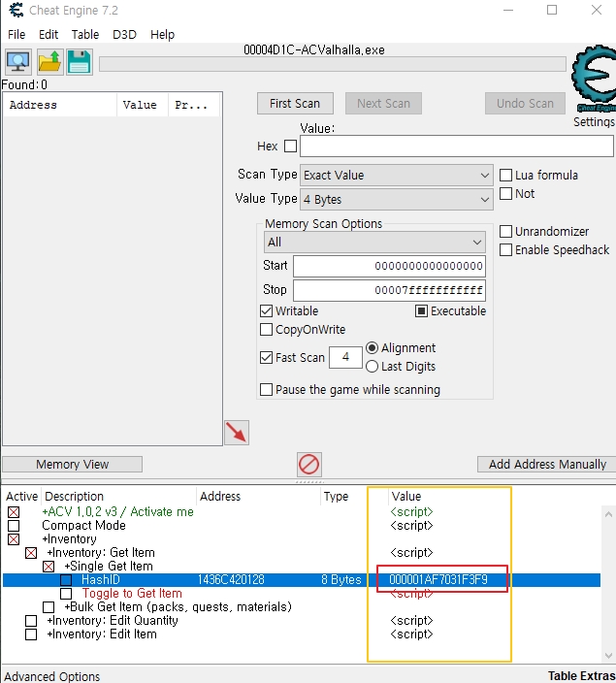Activate the Toggle to Get Item checkbox

[x=66, y=594]
